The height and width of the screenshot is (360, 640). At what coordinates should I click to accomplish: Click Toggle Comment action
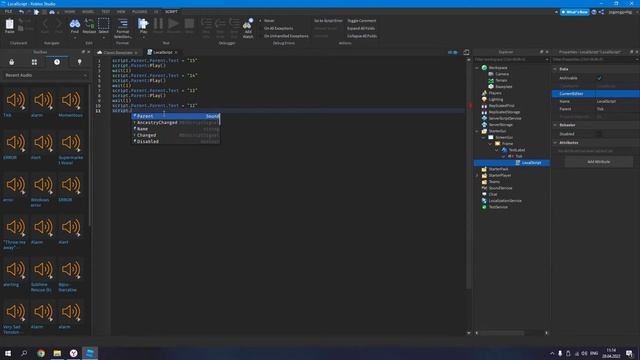tap(362, 21)
